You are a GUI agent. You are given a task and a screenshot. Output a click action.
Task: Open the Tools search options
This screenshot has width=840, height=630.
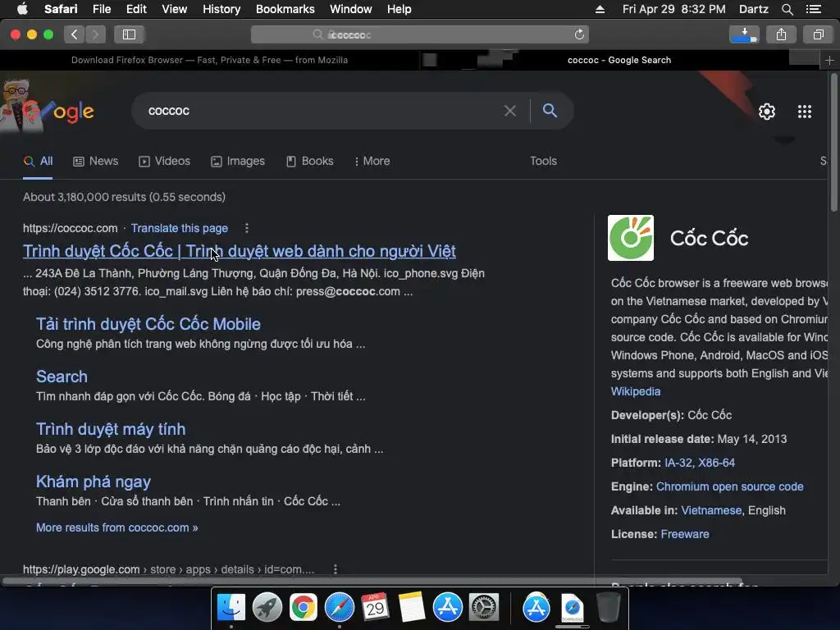coord(543,162)
